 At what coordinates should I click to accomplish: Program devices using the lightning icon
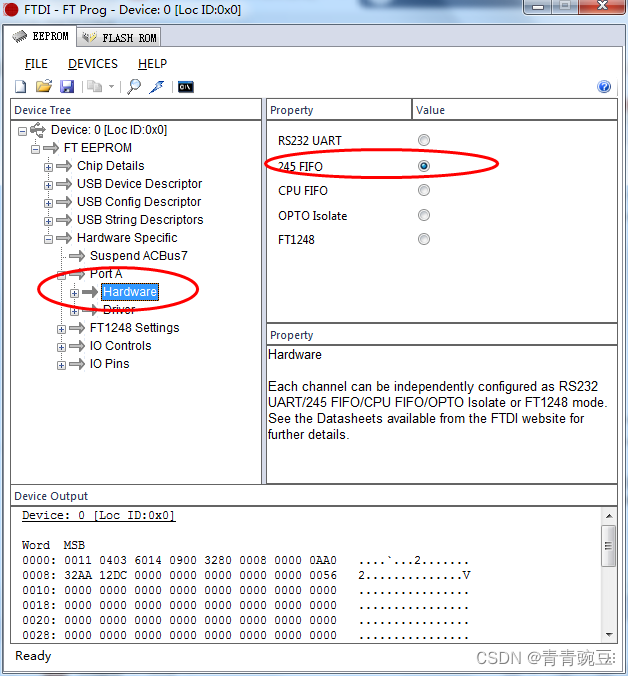157,87
